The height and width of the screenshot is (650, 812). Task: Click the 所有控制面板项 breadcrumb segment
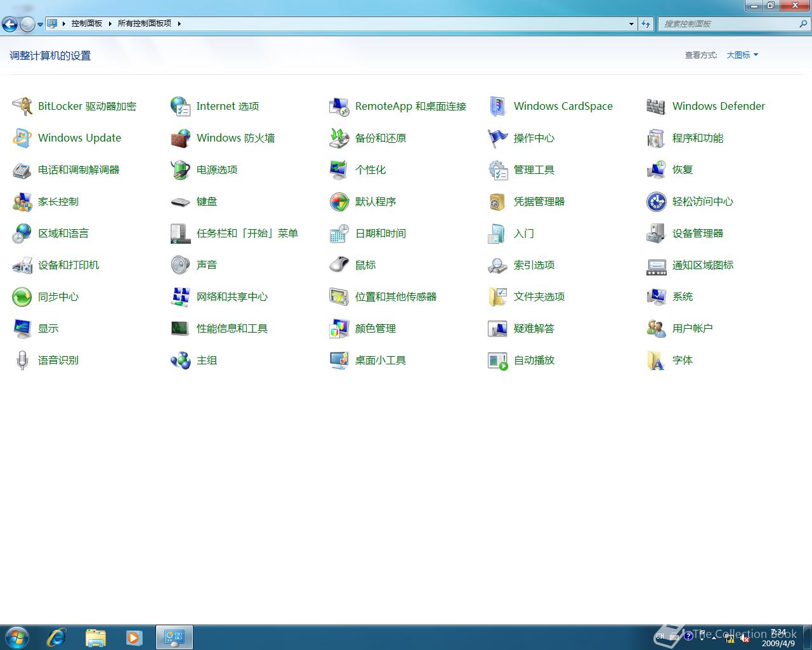(145, 23)
